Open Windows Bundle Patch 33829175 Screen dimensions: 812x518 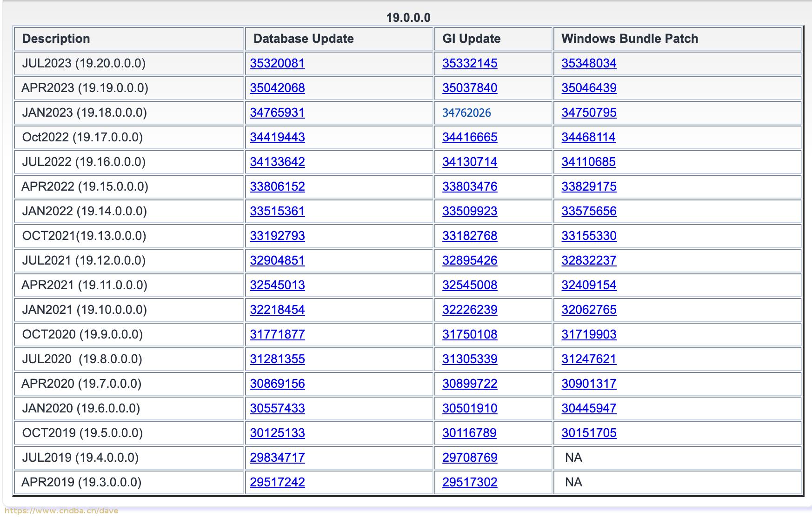click(589, 186)
